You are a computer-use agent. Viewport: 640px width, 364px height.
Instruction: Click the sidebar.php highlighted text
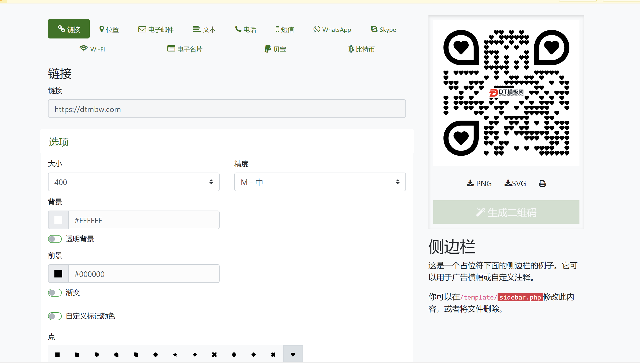point(520,297)
